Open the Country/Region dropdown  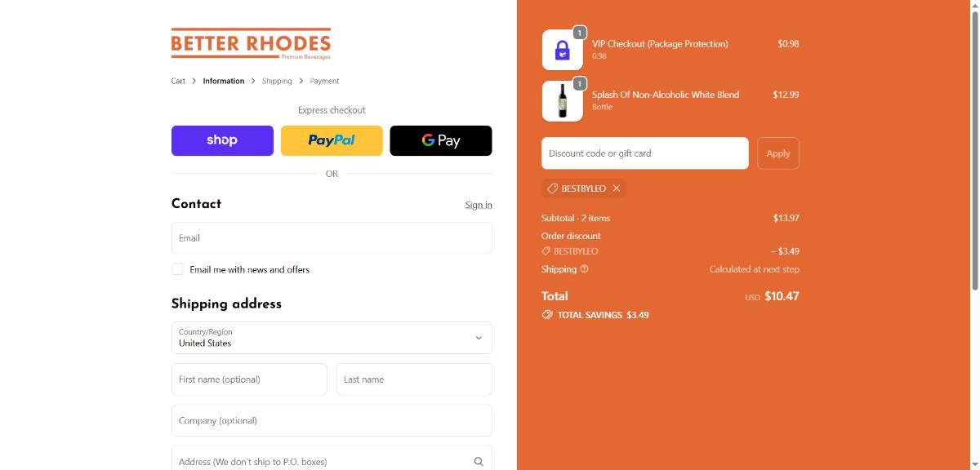[332, 338]
